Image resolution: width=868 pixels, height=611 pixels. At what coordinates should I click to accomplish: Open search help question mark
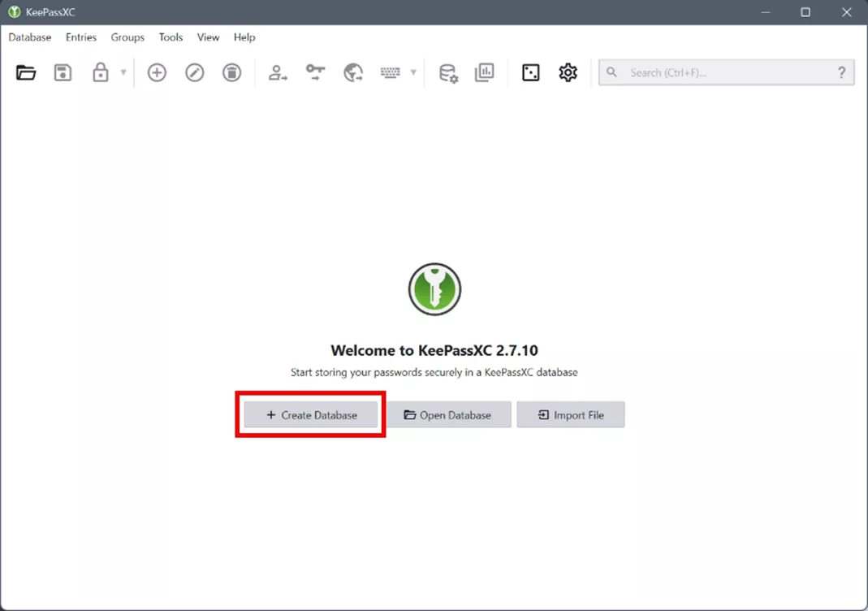click(x=841, y=72)
